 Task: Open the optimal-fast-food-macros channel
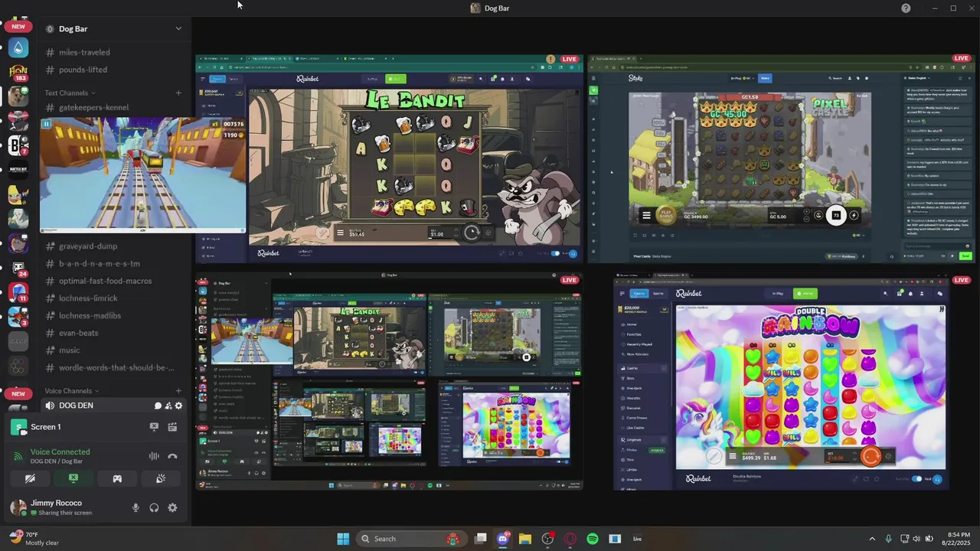[x=113, y=281]
